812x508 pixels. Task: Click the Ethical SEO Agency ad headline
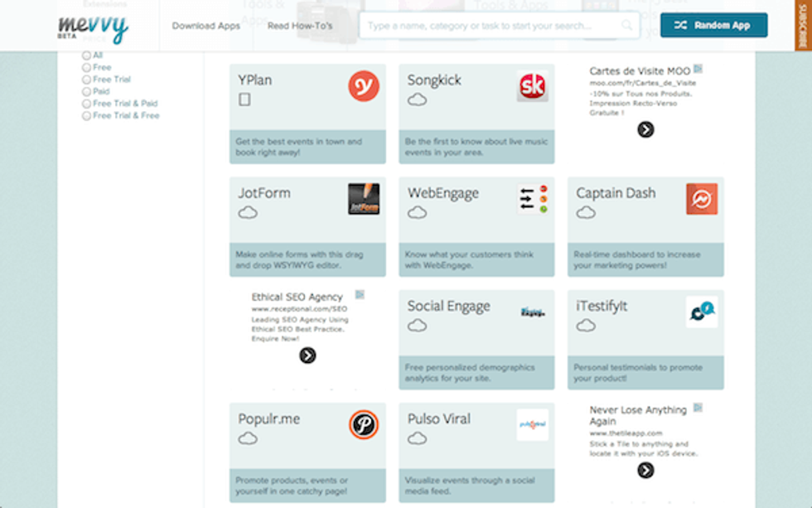tap(297, 297)
